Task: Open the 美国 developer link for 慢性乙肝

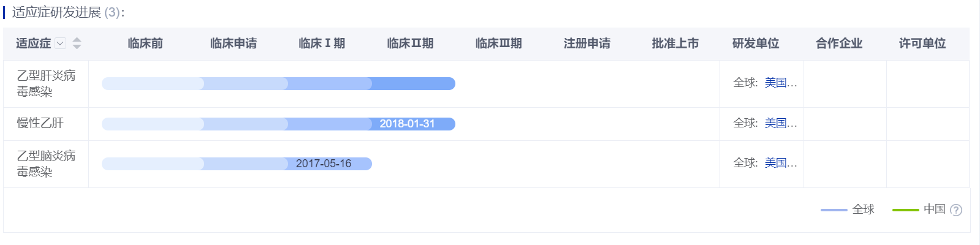Action: pos(781,123)
